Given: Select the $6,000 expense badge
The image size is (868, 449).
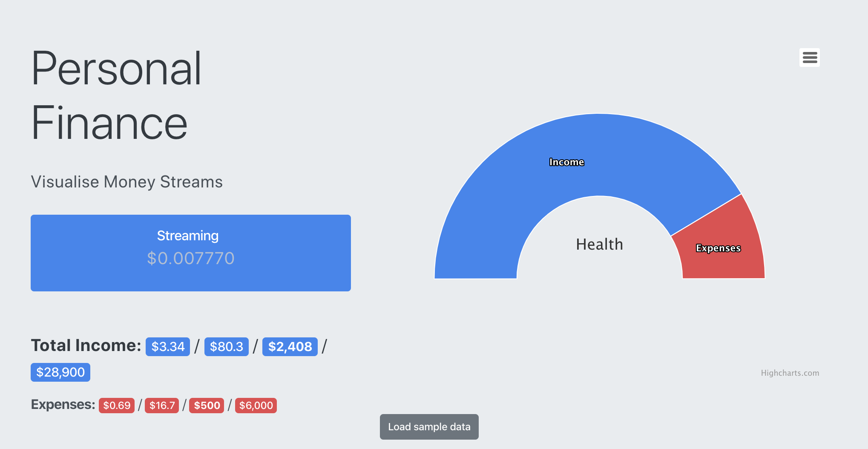Looking at the screenshot, I should click(256, 405).
